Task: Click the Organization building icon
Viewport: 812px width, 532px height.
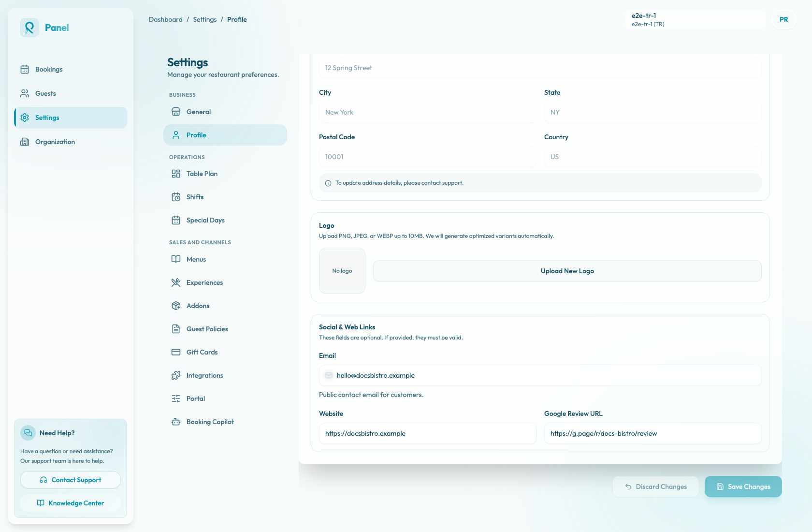Action: pos(25,142)
